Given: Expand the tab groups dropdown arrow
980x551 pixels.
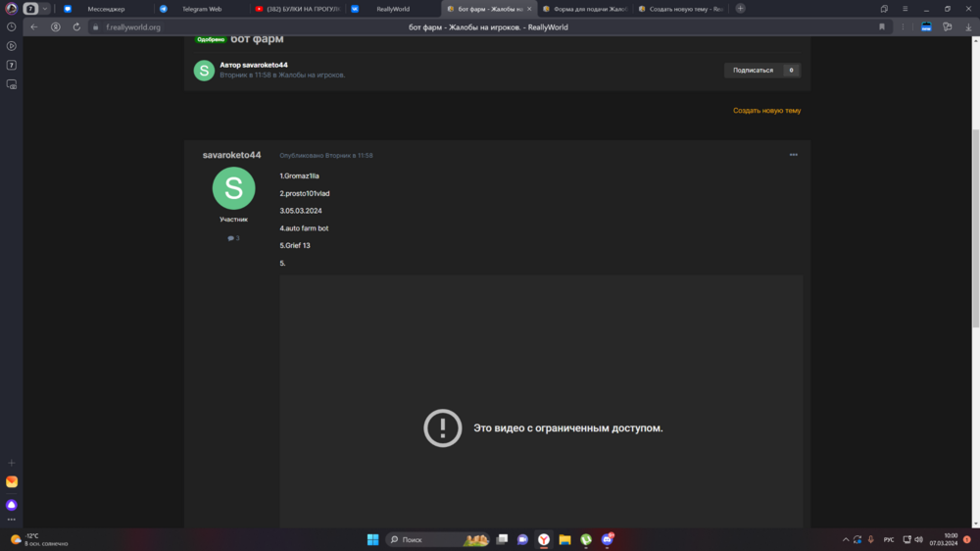Looking at the screenshot, I should pos(45,9).
